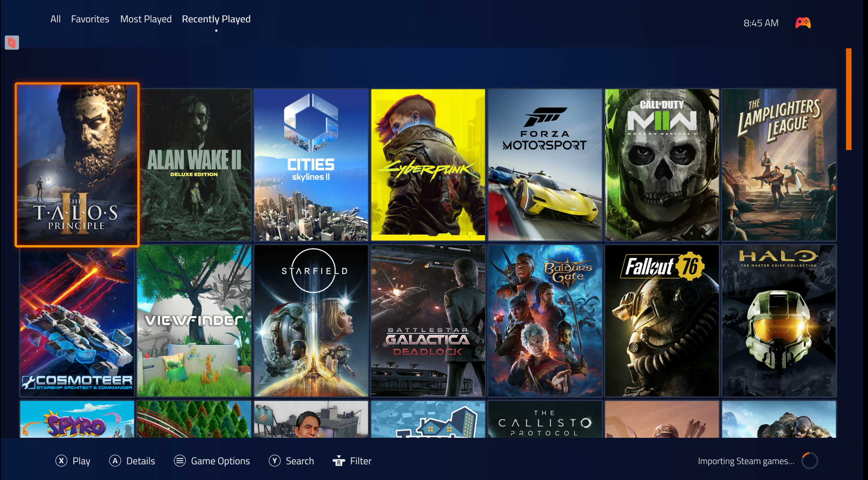
Task: Click the importing progress spinner
Action: pos(809,461)
